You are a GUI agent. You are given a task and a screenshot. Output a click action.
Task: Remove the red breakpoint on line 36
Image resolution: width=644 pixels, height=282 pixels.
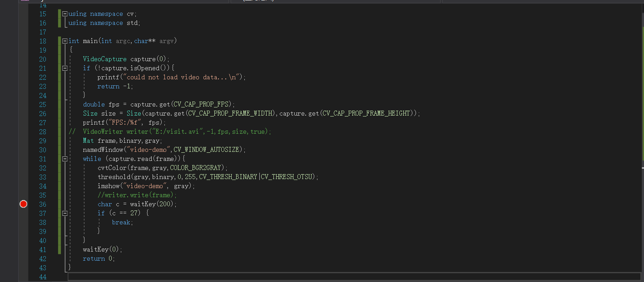coord(23,204)
